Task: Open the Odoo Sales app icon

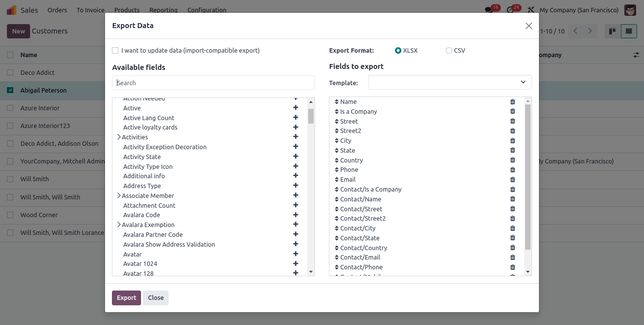Action: [11, 10]
